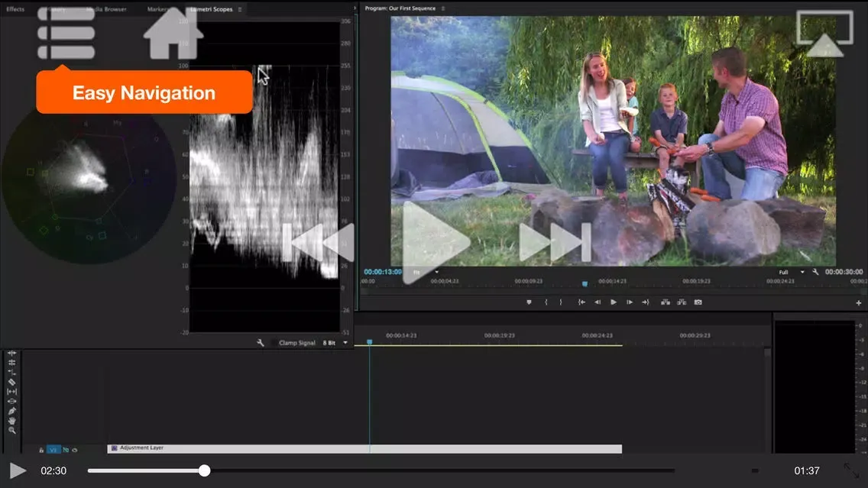
Task: Click the blue 00:00:13:09 timecode
Action: pyautogui.click(x=383, y=272)
